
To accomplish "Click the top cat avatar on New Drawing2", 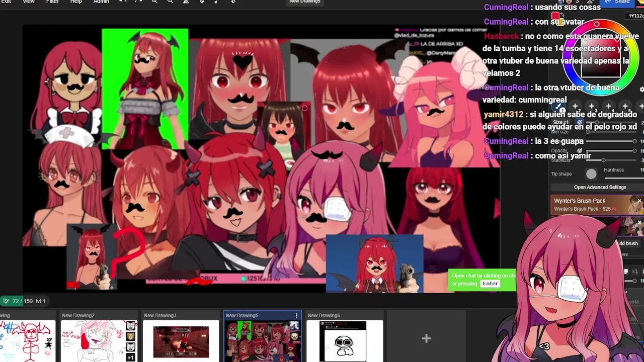I will (131, 326).
